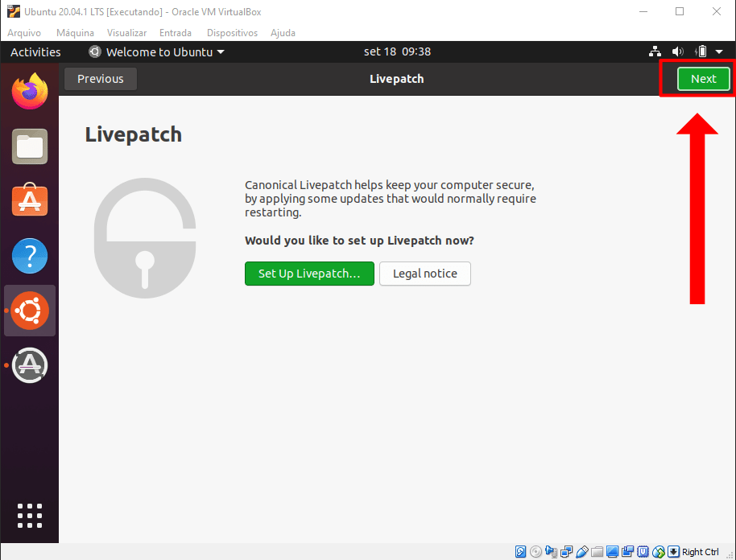
Task: Click the Right Ctrl host key label
Action: coord(701,552)
